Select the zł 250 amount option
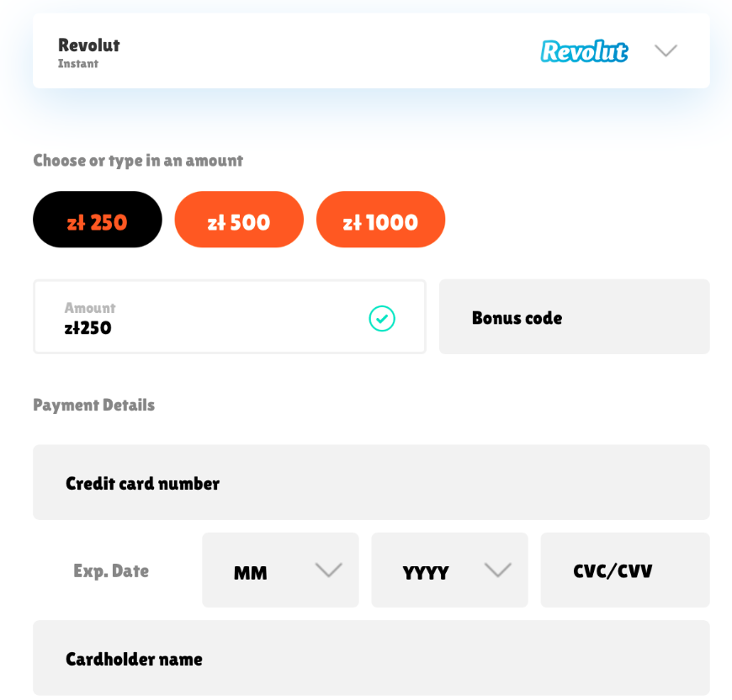The width and height of the screenshot is (732, 700). pyautogui.click(x=98, y=220)
